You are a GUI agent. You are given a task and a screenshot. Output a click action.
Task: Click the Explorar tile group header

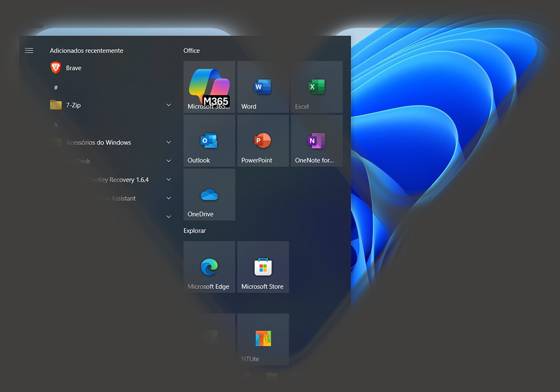click(x=195, y=231)
